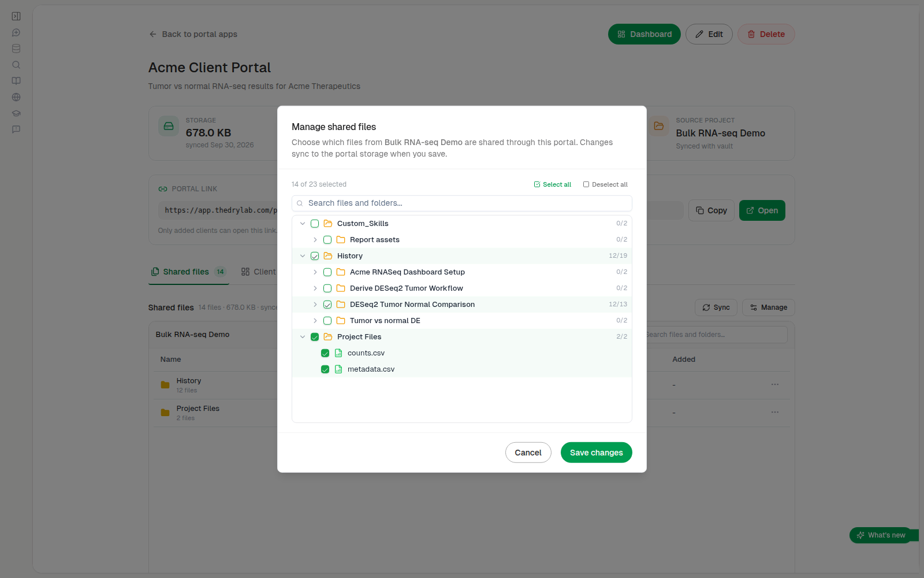924x578 pixels.
Task: Collapse the Project Files folder
Action: 303,337
